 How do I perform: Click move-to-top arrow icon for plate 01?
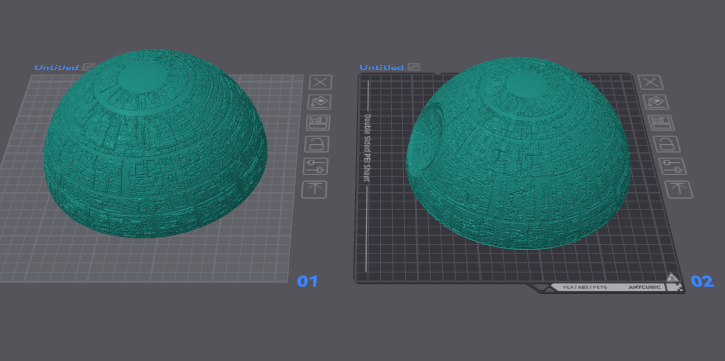coord(314,190)
